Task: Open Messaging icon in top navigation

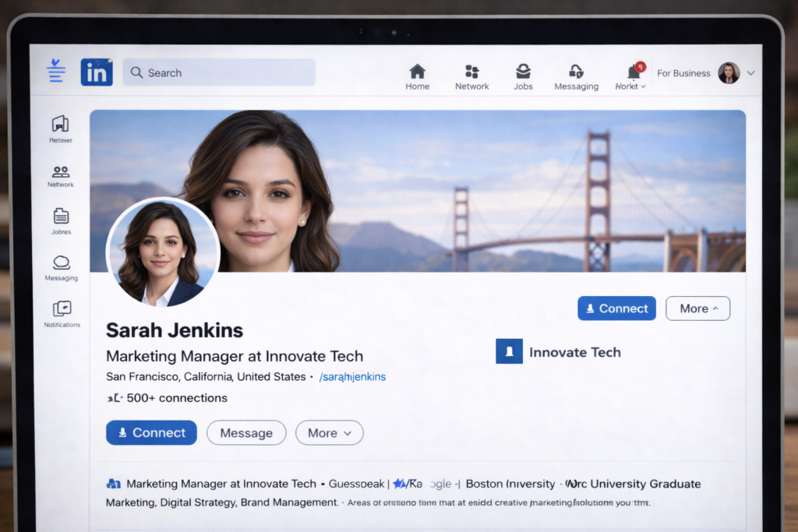Action: coord(576,72)
